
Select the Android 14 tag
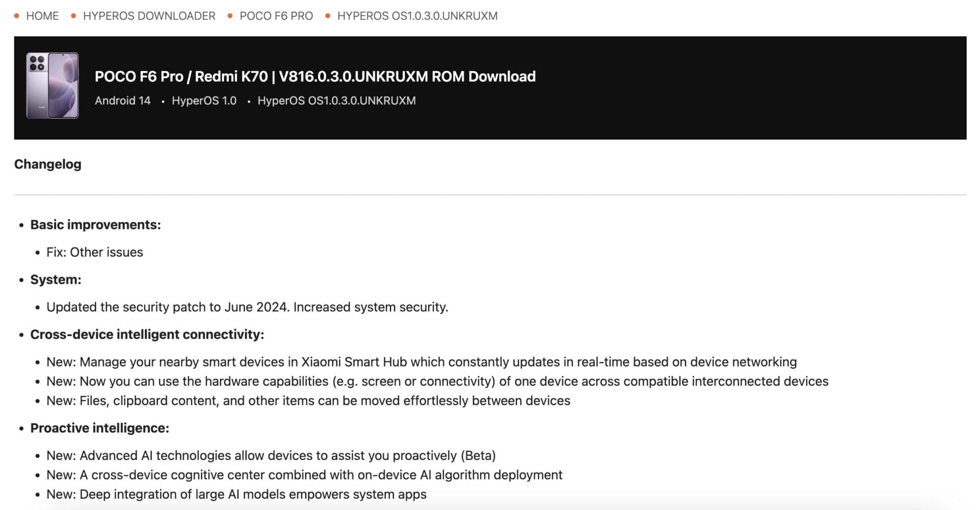coord(122,100)
